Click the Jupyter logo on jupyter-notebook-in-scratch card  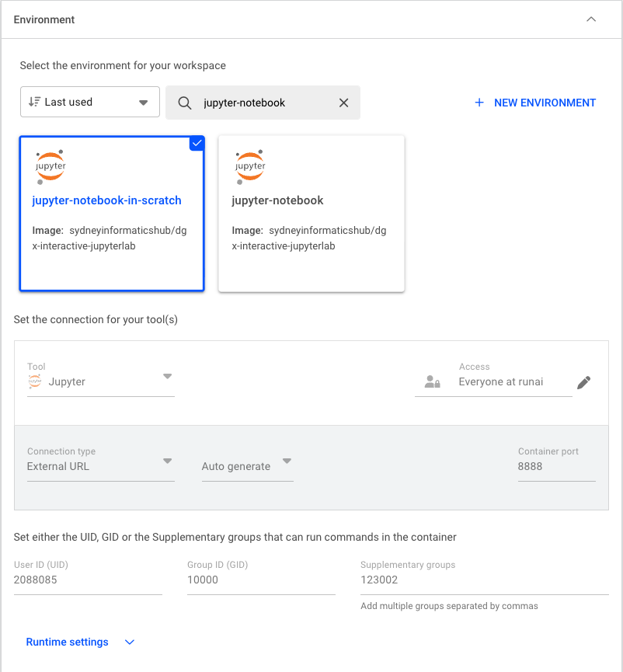point(50,165)
